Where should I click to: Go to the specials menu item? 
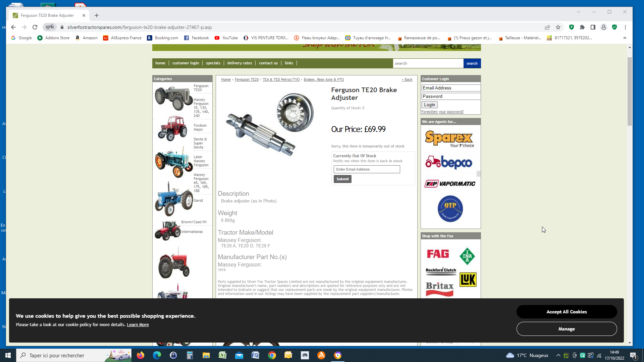tap(213, 63)
